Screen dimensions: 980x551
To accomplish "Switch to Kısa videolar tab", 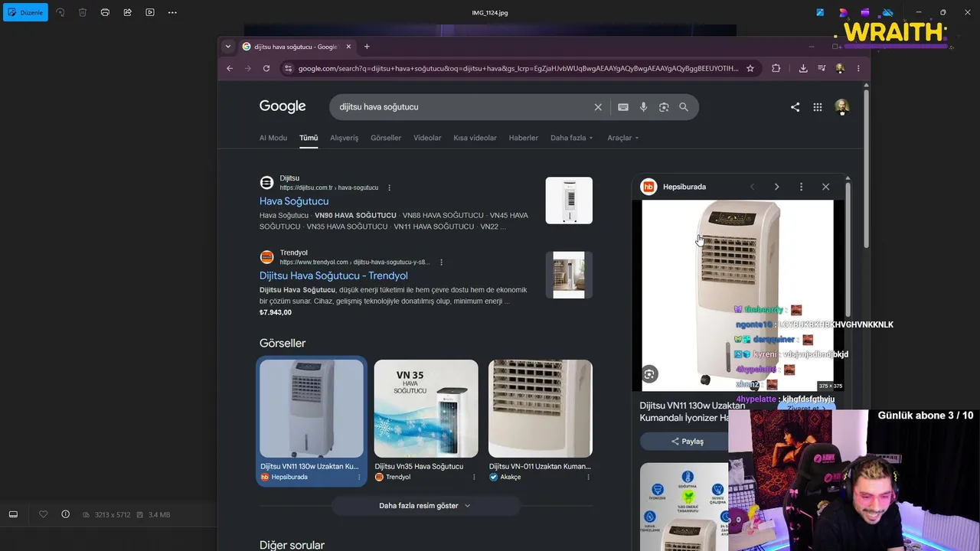I will pos(475,138).
